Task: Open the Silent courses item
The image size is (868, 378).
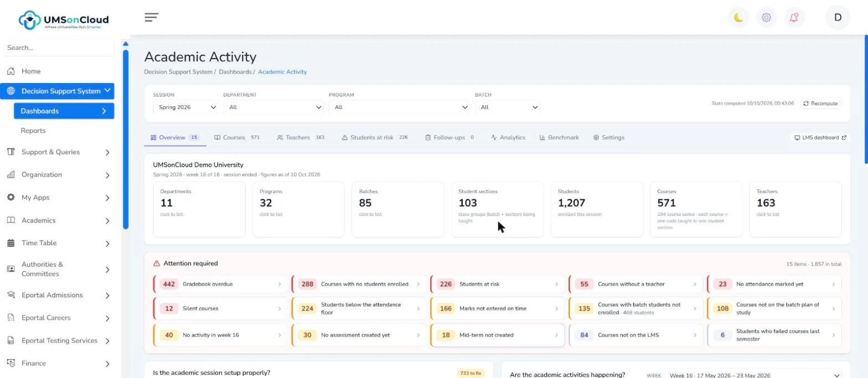Action: [220, 308]
